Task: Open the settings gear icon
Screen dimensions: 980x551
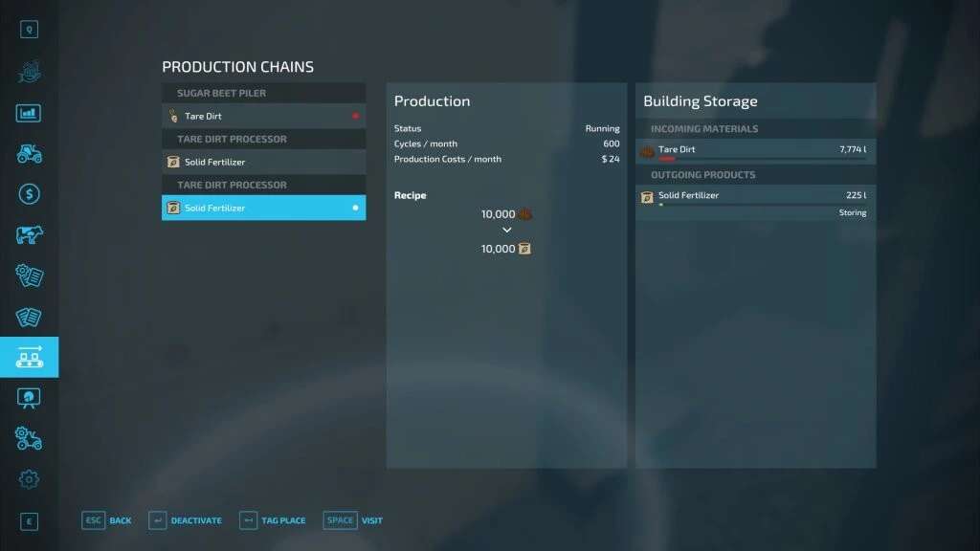Action: (x=29, y=478)
